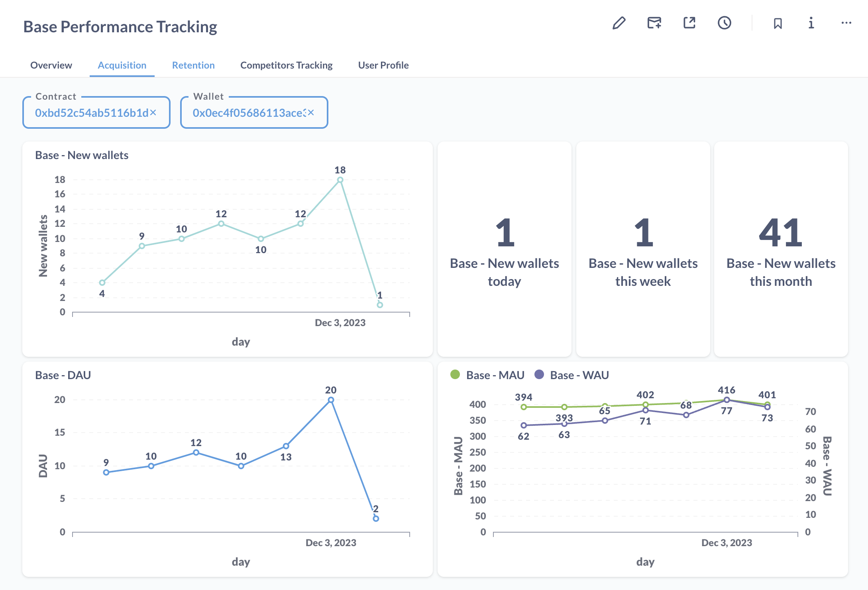Click the 62 WAU data point
Viewport: 868px width, 590px height.
(524, 425)
